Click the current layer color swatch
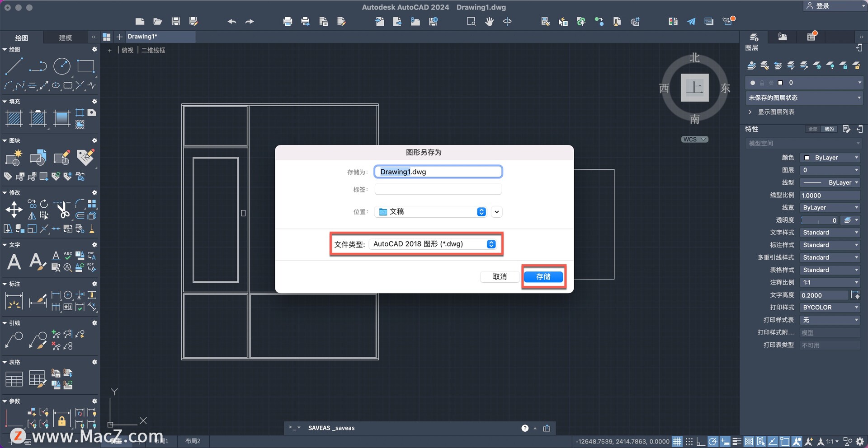 pos(780,83)
